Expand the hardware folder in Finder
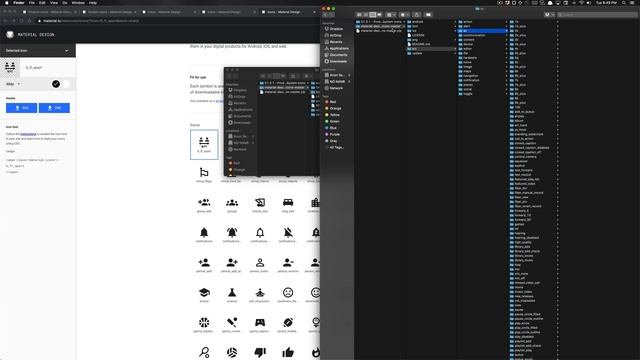 pos(507,58)
